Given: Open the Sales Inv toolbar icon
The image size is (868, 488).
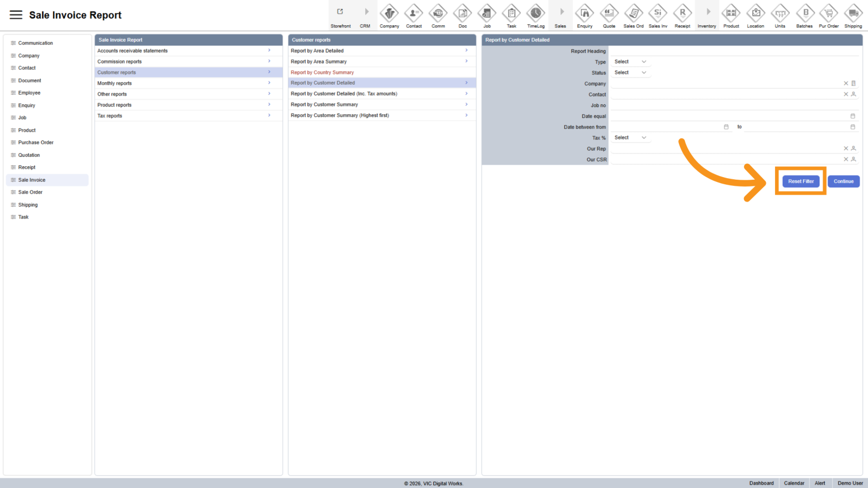Looking at the screenshot, I should point(658,13).
